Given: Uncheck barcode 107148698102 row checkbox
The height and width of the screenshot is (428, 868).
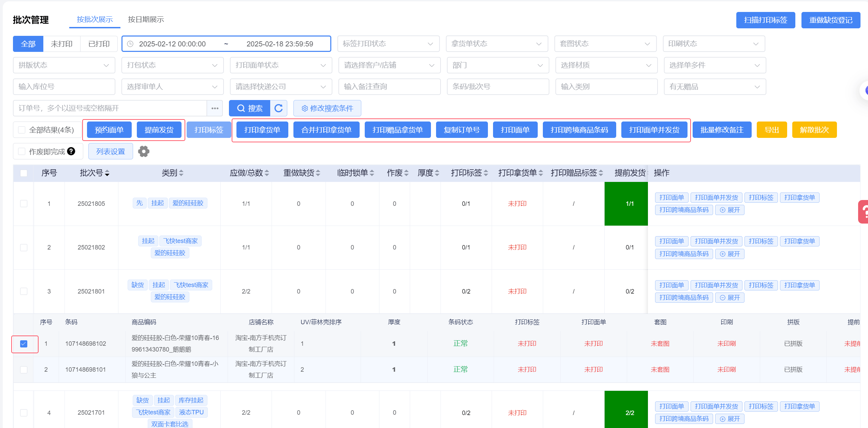Looking at the screenshot, I should point(24,344).
